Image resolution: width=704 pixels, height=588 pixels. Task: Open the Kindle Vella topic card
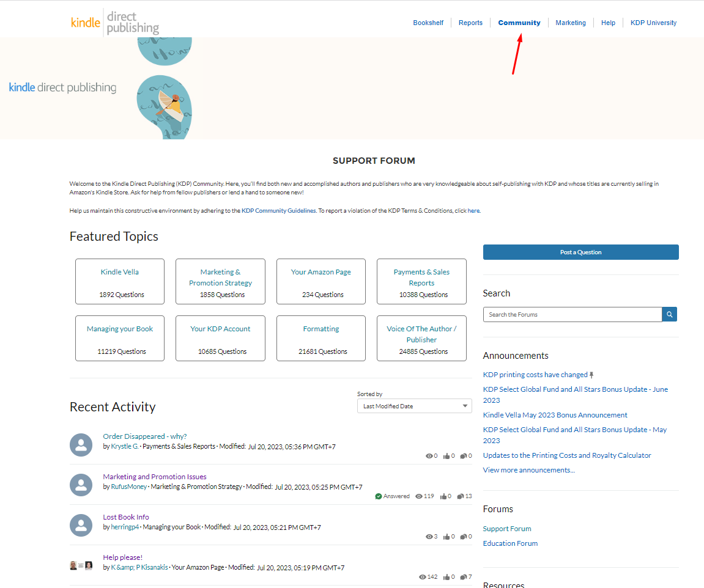coord(120,282)
